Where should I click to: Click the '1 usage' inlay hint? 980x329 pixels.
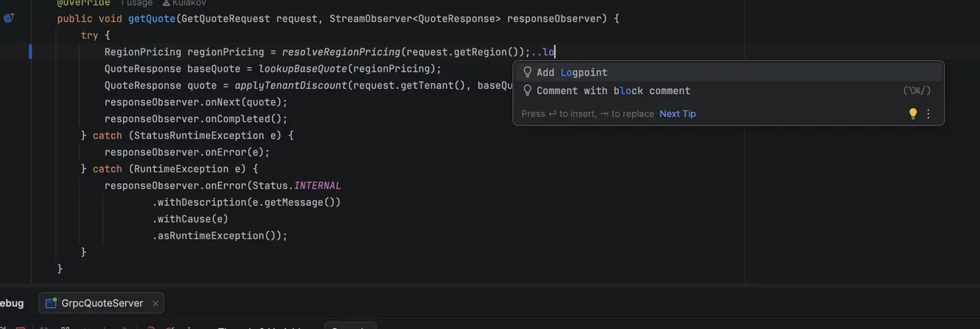(x=136, y=3)
